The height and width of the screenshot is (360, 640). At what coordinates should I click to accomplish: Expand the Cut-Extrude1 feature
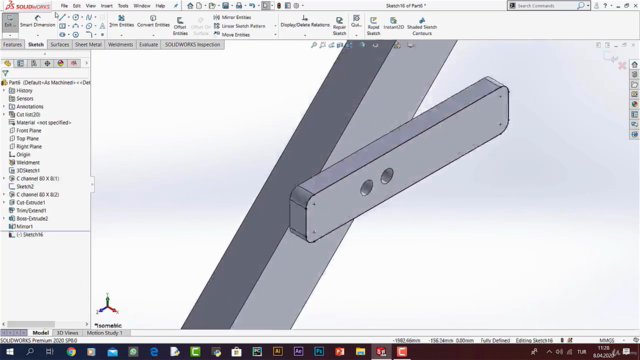(x=4, y=202)
